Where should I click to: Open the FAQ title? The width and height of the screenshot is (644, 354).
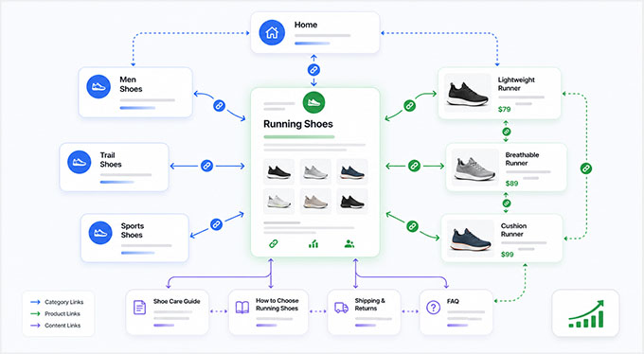click(453, 301)
